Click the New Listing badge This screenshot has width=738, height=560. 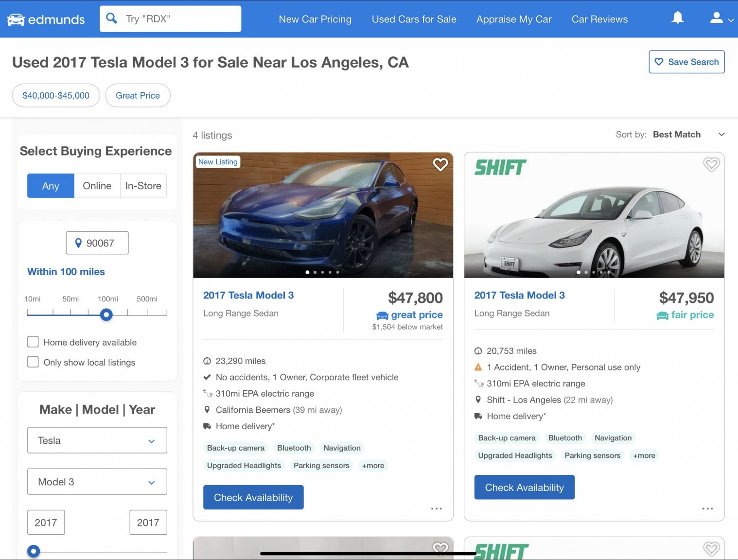click(218, 162)
